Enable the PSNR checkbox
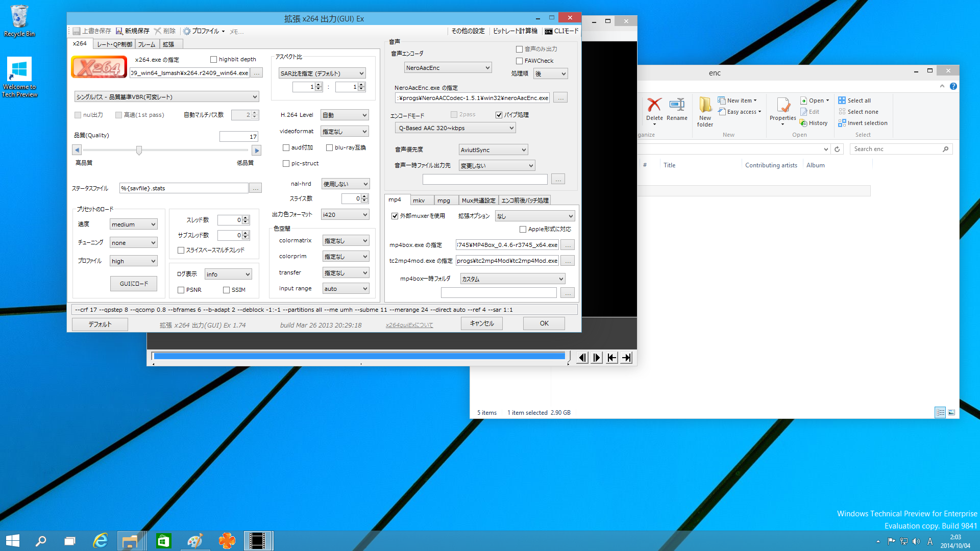This screenshot has height=551, width=980. coord(181,290)
